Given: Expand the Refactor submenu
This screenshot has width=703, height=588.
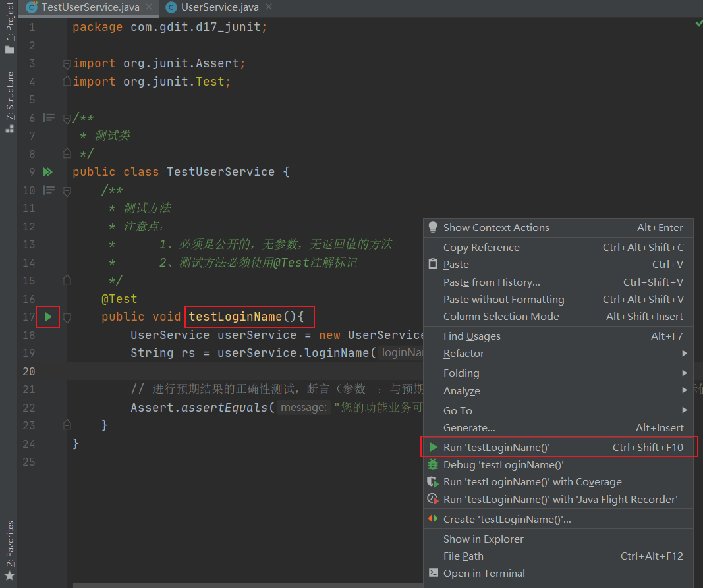Looking at the screenshot, I should point(463,354).
